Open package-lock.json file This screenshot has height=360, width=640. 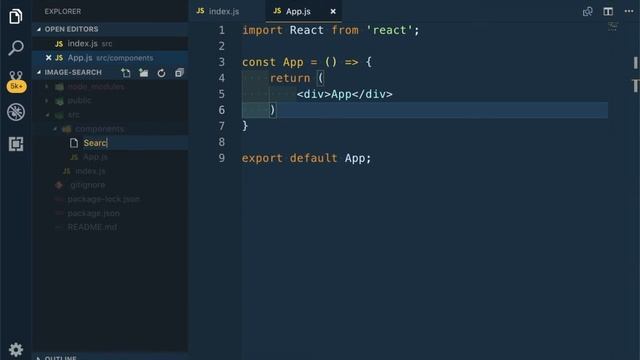[x=103, y=199]
